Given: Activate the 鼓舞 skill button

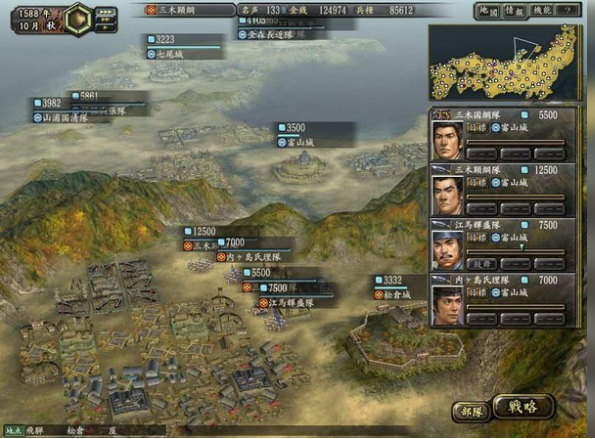Looking at the screenshot, I should [x=482, y=263].
